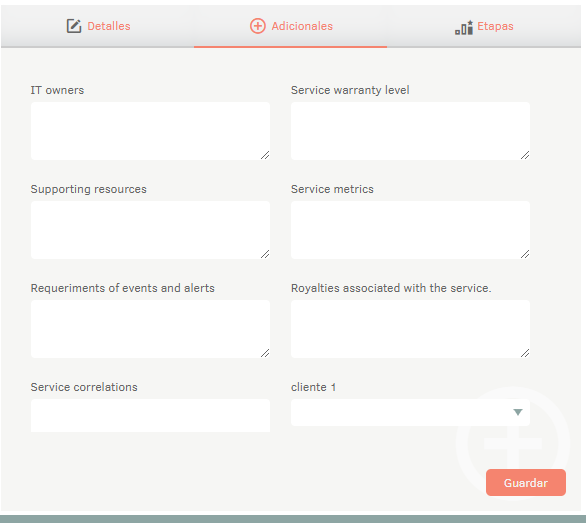Image resolution: width=586 pixels, height=523 pixels.
Task: Focus the IT owners text area
Action: (150, 131)
